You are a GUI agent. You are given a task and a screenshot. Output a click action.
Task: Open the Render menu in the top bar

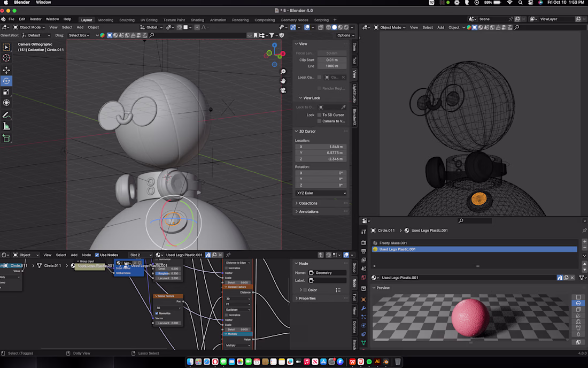tap(36, 19)
